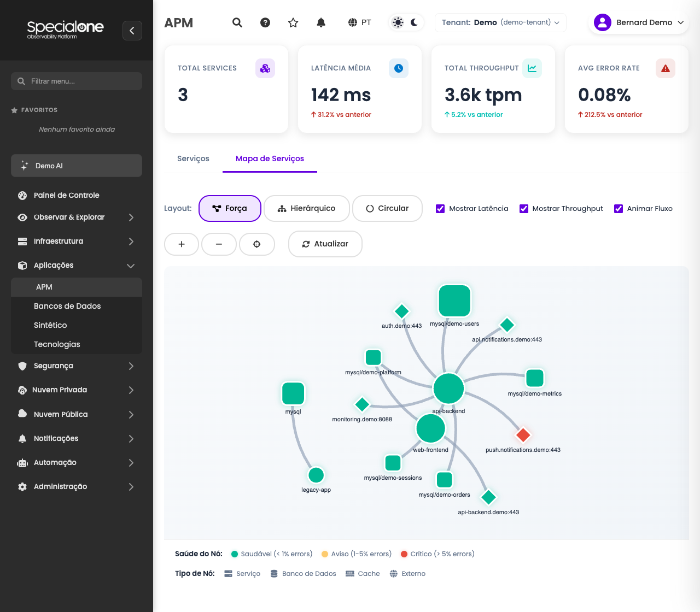Click the search magnifier icon in header
The image size is (700, 612).
tap(237, 22)
